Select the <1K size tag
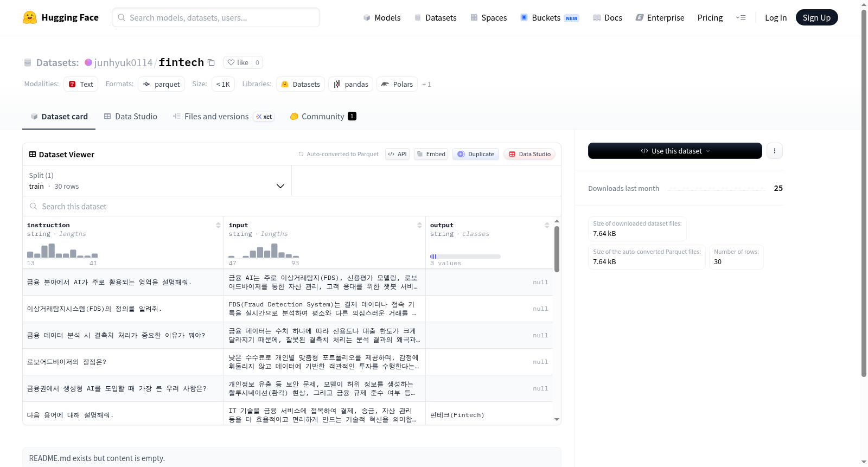This screenshot has height=467, width=868. [223, 84]
